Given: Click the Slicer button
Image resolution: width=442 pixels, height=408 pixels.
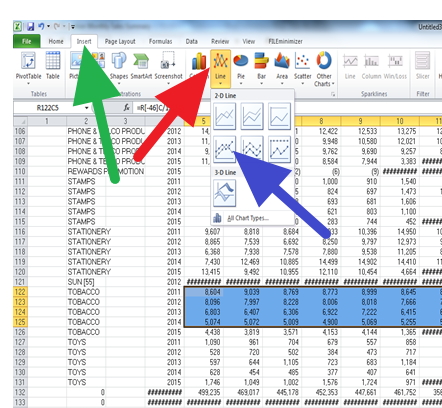Looking at the screenshot, I should click(422, 67).
